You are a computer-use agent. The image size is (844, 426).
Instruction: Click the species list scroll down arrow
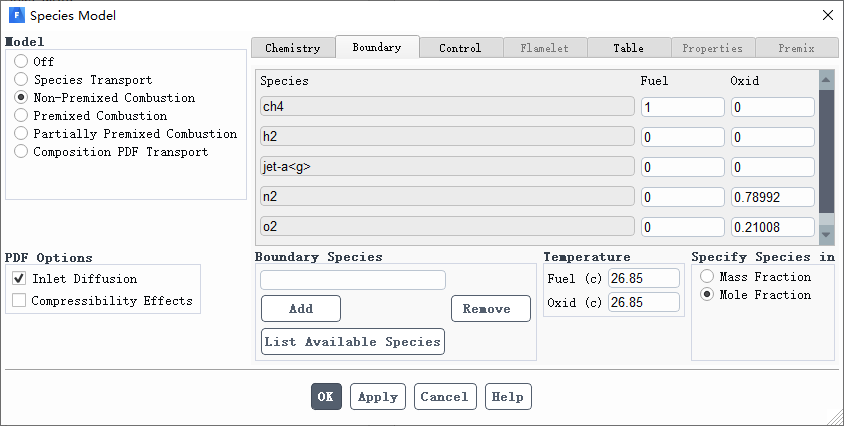pyautogui.click(x=826, y=234)
